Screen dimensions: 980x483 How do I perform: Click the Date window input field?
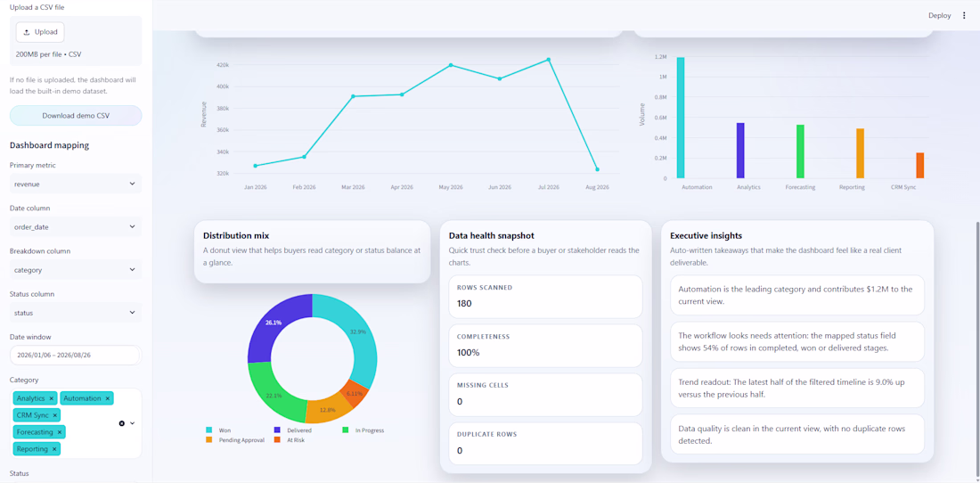pos(76,355)
